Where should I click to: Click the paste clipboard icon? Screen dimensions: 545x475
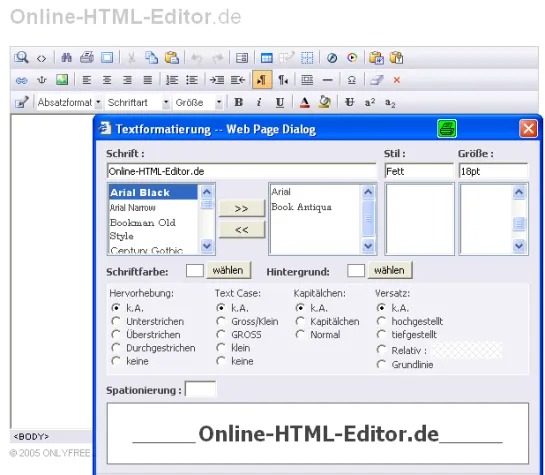click(172, 58)
